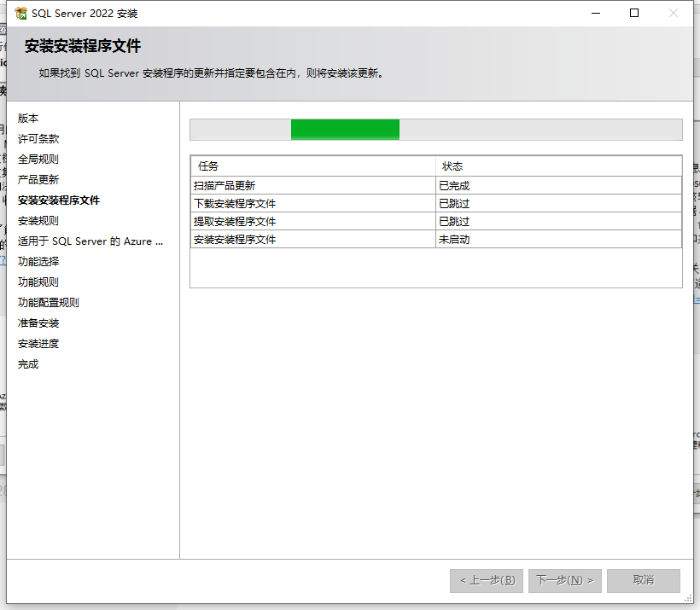Click the disabled close window button

coord(674,14)
